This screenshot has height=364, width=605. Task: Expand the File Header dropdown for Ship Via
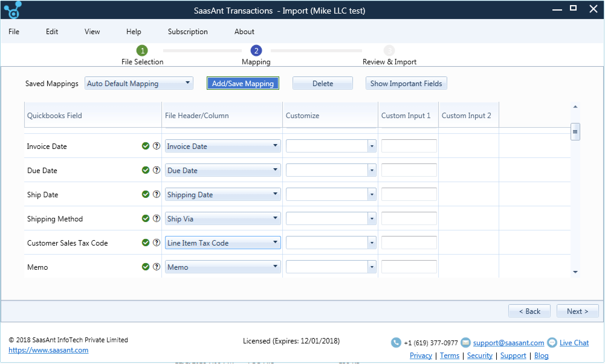(x=275, y=218)
